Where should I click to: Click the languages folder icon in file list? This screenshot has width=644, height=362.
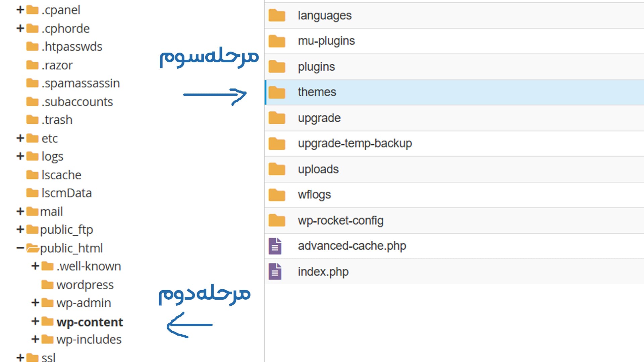tap(277, 15)
